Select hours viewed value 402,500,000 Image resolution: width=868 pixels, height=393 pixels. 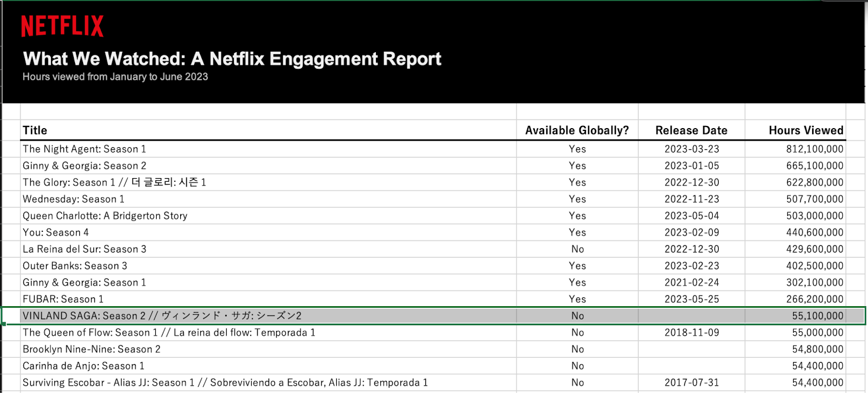795,266
